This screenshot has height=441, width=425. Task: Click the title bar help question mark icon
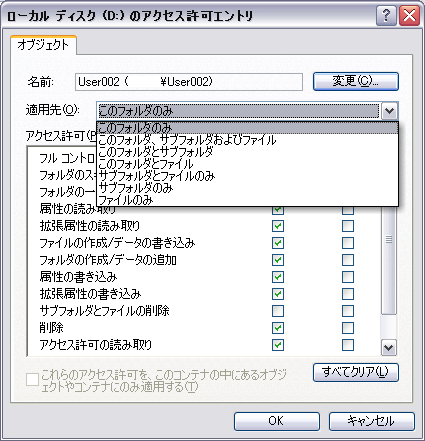click(x=386, y=16)
